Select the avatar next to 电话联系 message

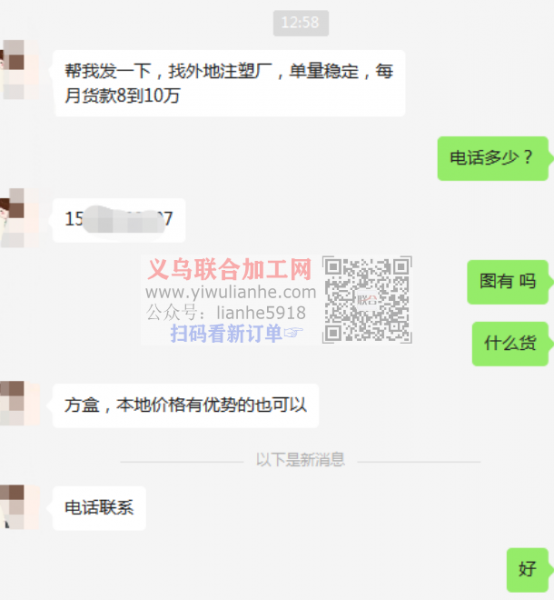point(20,507)
